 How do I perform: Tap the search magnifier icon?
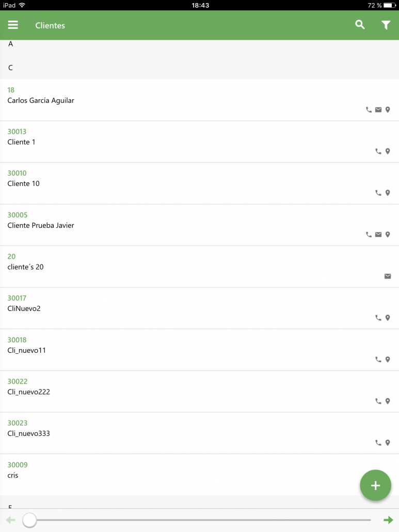[360, 24]
